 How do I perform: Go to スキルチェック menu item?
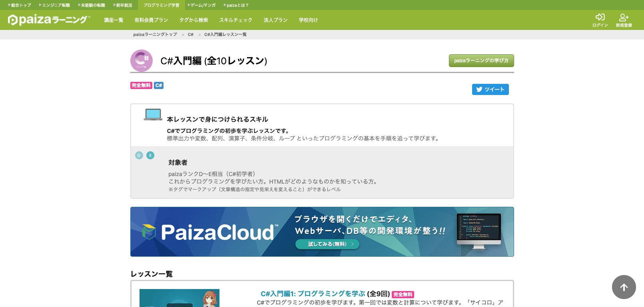point(235,20)
